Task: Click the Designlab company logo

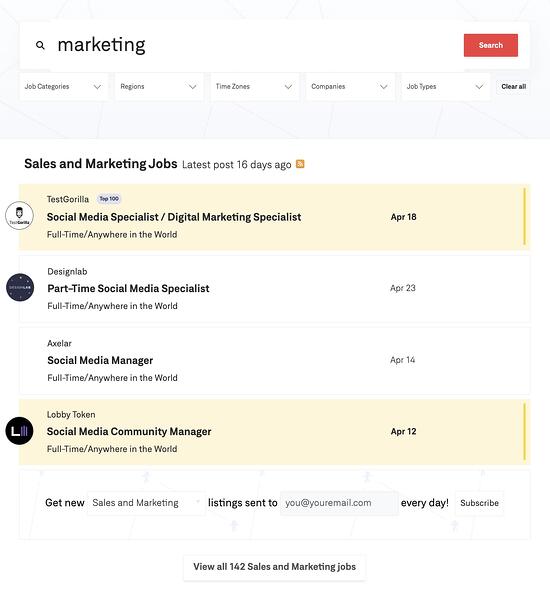Action: tap(20, 287)
